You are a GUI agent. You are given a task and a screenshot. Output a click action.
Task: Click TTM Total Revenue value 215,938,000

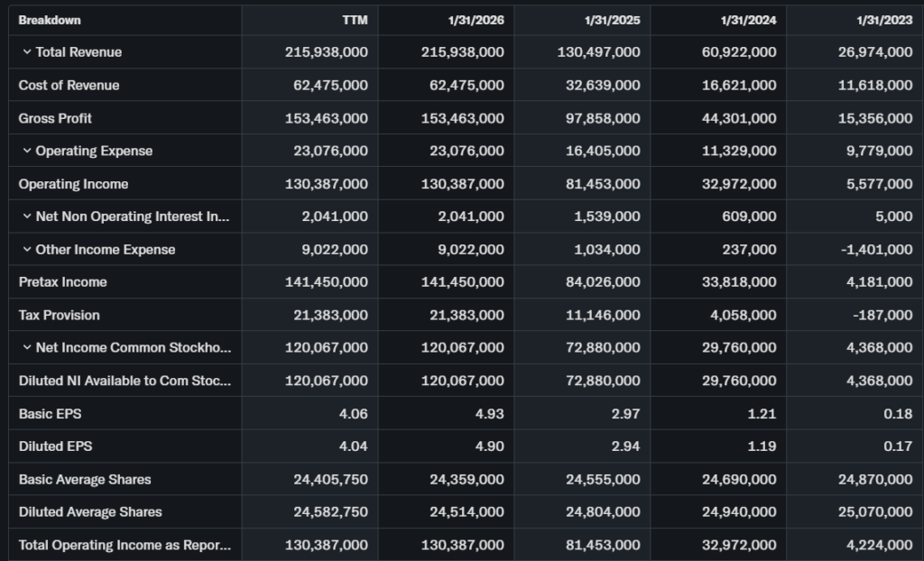tap(326, 52)
